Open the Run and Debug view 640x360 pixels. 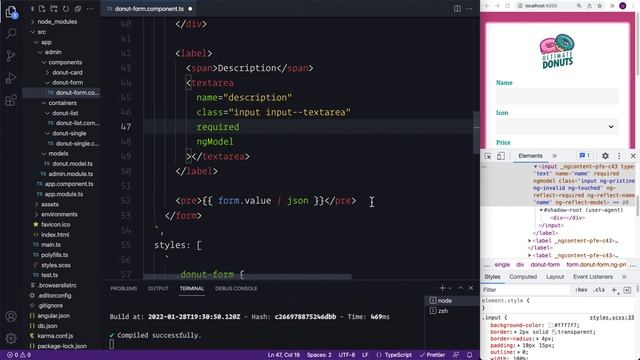(x=11, y=78)
